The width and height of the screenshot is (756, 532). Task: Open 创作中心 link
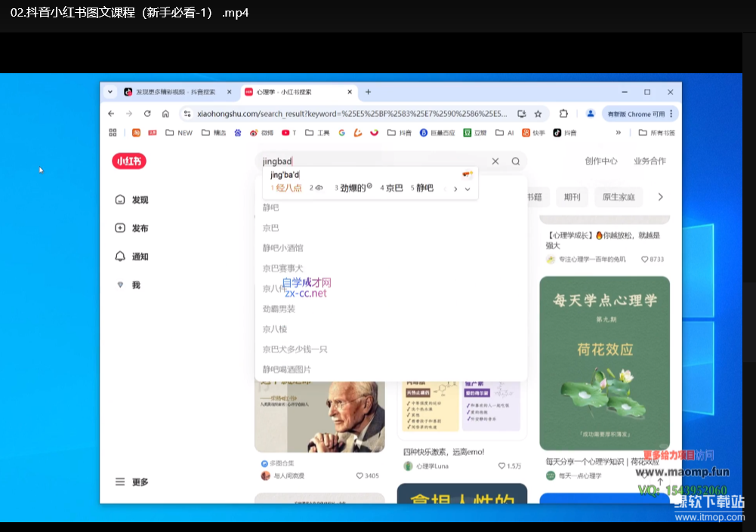601,161
